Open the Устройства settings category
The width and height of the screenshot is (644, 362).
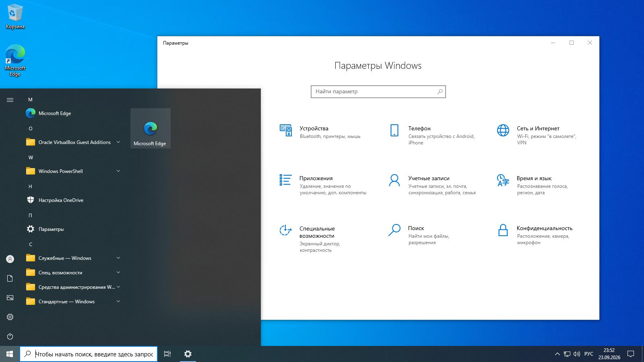point(322,132)
